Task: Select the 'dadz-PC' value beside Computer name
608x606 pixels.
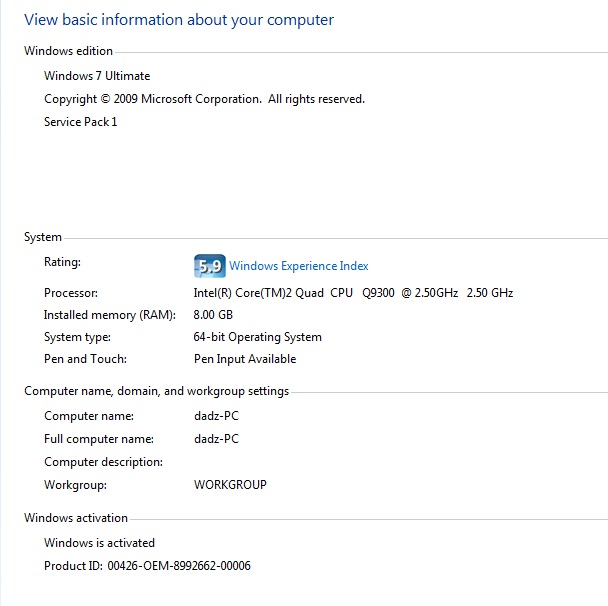Action: tap(216, 416)
